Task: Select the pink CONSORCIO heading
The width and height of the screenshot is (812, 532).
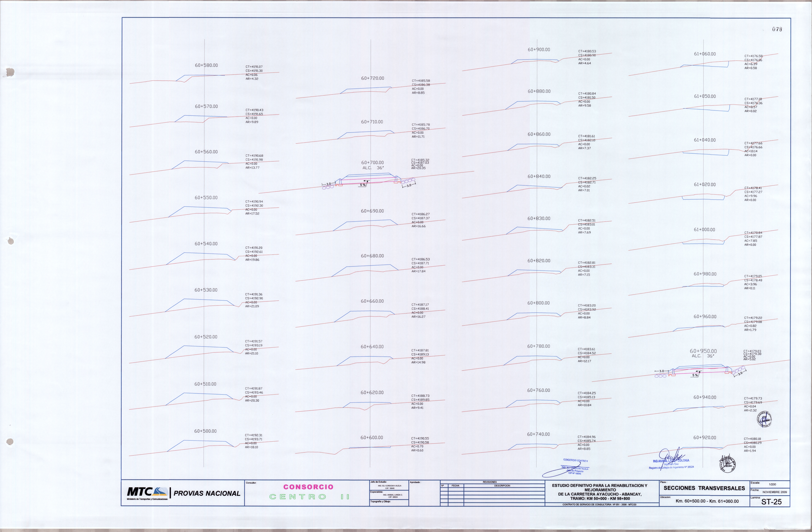Action: click(x=308, y=487)
